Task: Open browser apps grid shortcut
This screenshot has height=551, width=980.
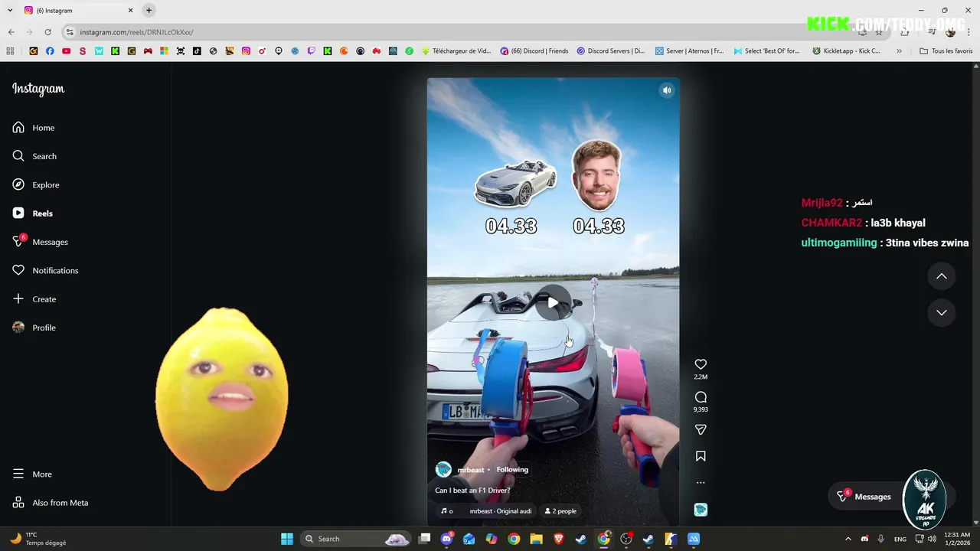Action: (x=10, y=51)
